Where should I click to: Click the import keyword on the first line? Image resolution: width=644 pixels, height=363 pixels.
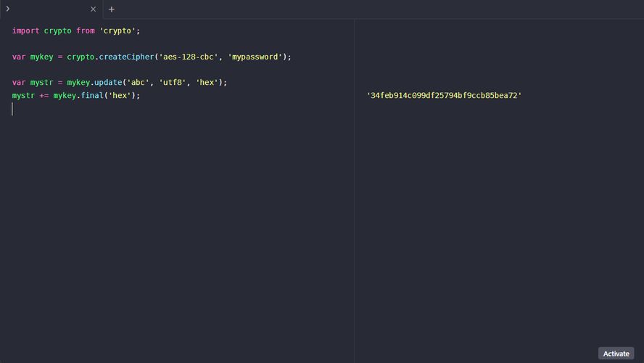tap(25, 30)
